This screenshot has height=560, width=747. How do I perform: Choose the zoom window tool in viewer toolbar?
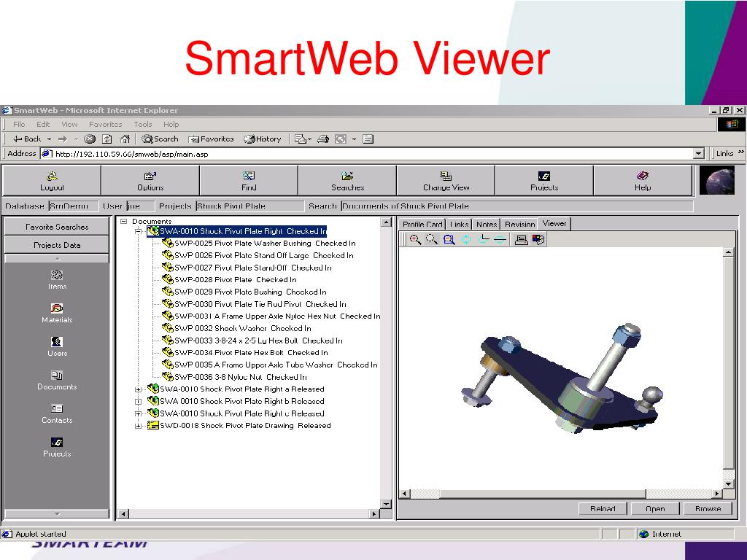point(449,239)
